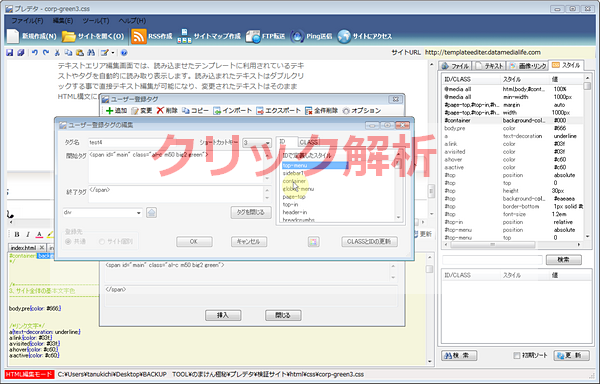The height and width of the screenshot is (384, 600).
Task: Click OK in tag edit dialog
Action: (194, 242)
